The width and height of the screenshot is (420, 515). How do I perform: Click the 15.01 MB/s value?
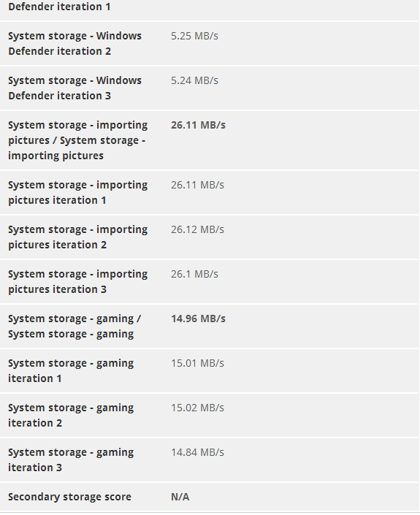point(197,363)
